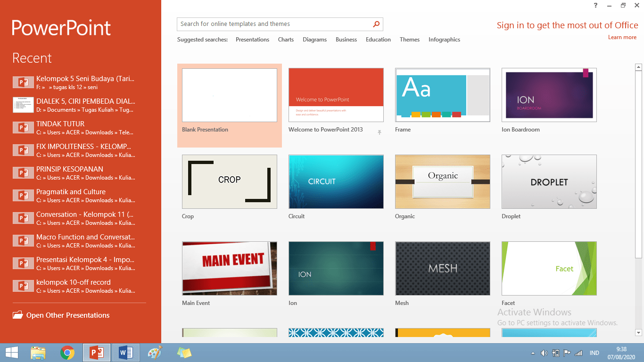The width and height of the screenshot is (644, 362).
Task: Choose the Frame theme thumbnail
Action: 443,95
